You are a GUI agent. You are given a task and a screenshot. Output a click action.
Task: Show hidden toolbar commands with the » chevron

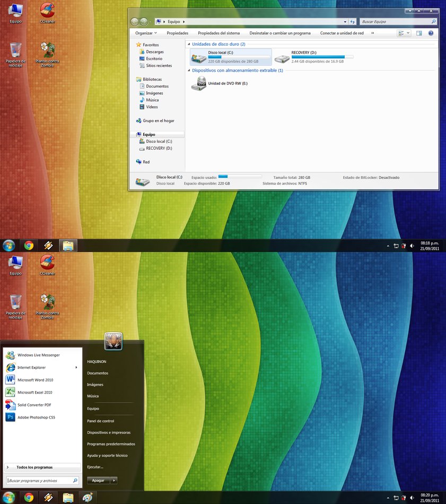click(x=372, y=33)
